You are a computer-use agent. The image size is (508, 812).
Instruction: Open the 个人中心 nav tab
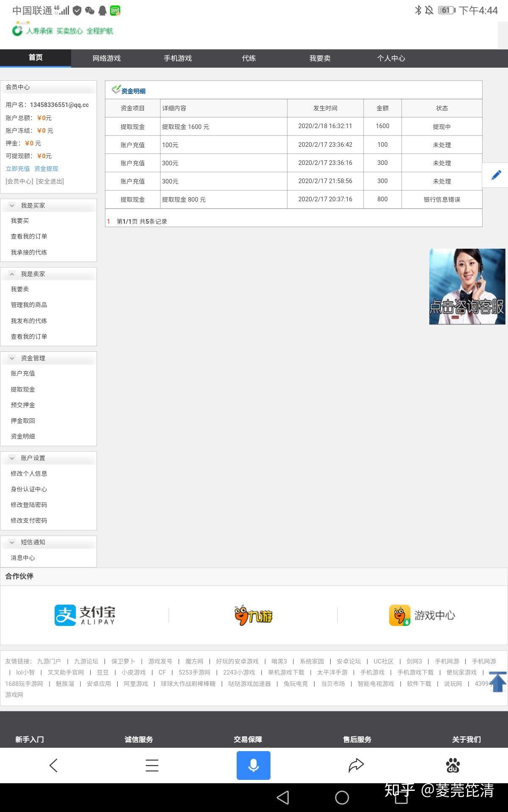point(391,58)
